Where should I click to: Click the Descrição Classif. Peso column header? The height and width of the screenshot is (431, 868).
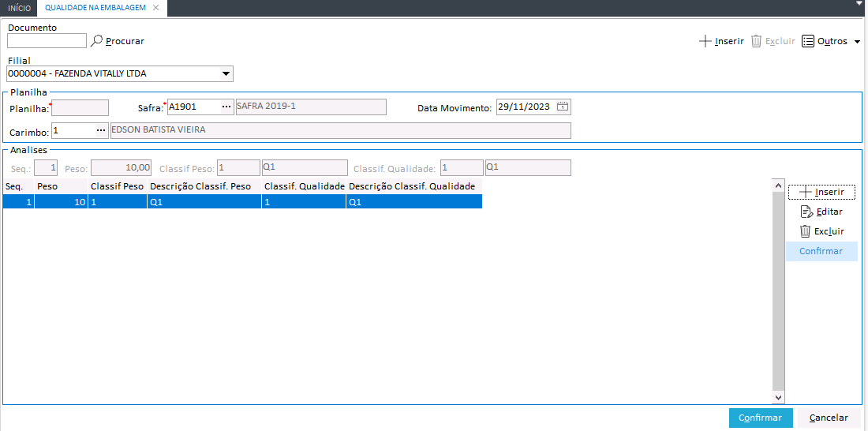(204, 186)
